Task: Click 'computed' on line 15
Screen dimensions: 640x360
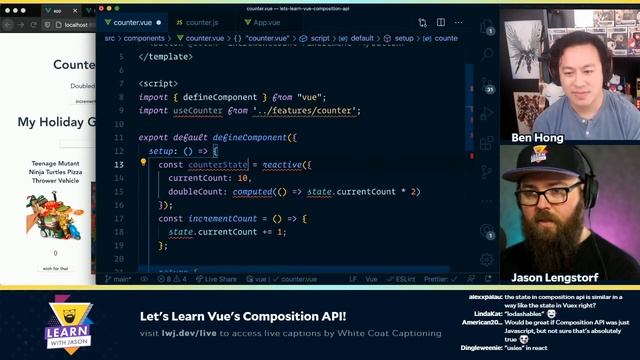Action: point(252,191)
